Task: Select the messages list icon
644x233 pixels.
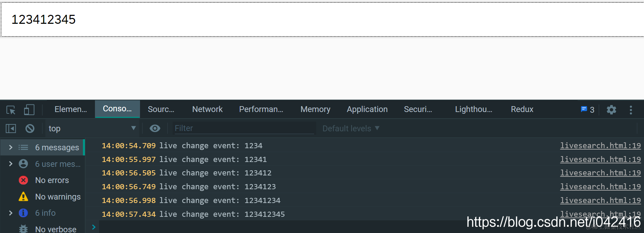Action: click(x=23, y=148)
